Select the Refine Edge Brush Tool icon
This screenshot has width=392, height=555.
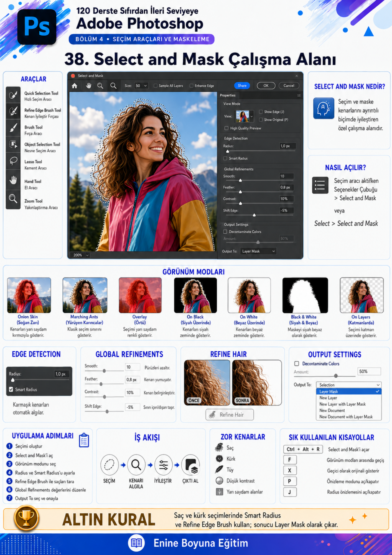coord(13,112)
